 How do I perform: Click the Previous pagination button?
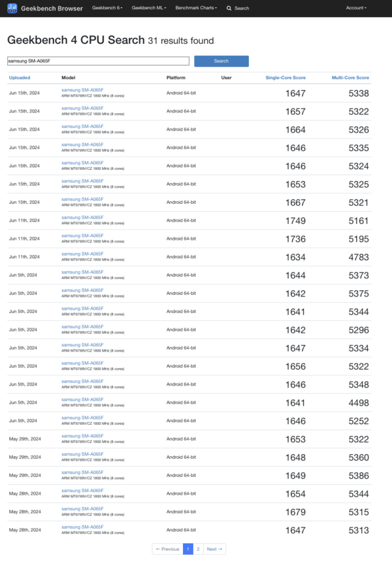click(169, 550)
